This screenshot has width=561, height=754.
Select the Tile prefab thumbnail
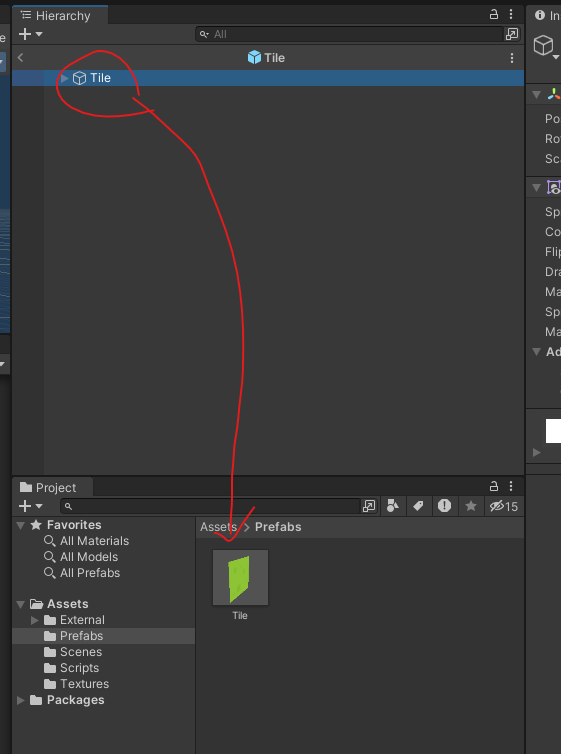tap(240, 578)
